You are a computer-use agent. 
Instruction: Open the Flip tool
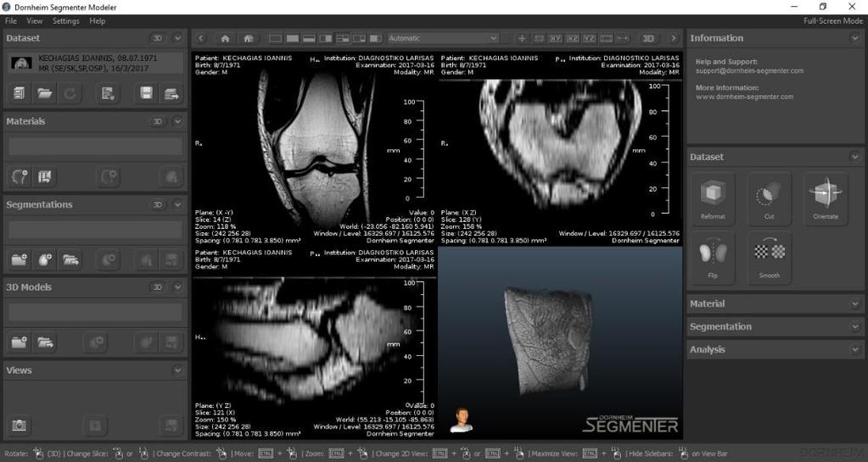(x=713, y=258)
